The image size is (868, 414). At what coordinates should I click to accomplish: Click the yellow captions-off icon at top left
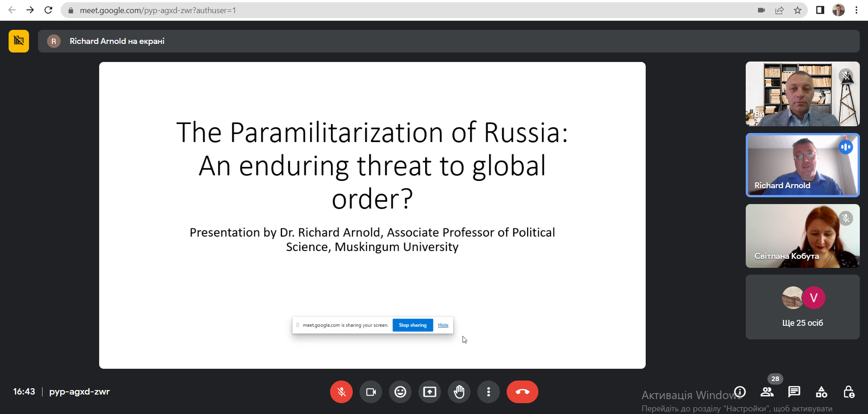tap(19, 41)
